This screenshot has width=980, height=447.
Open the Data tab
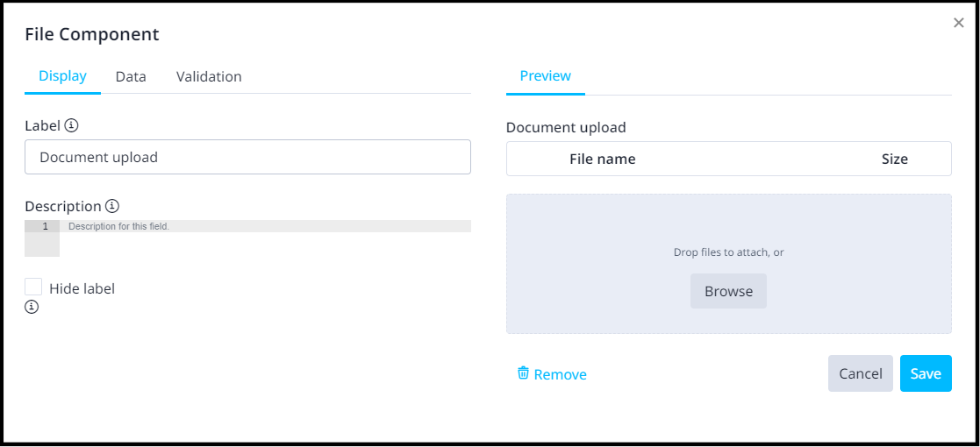(x=131, y=77)
